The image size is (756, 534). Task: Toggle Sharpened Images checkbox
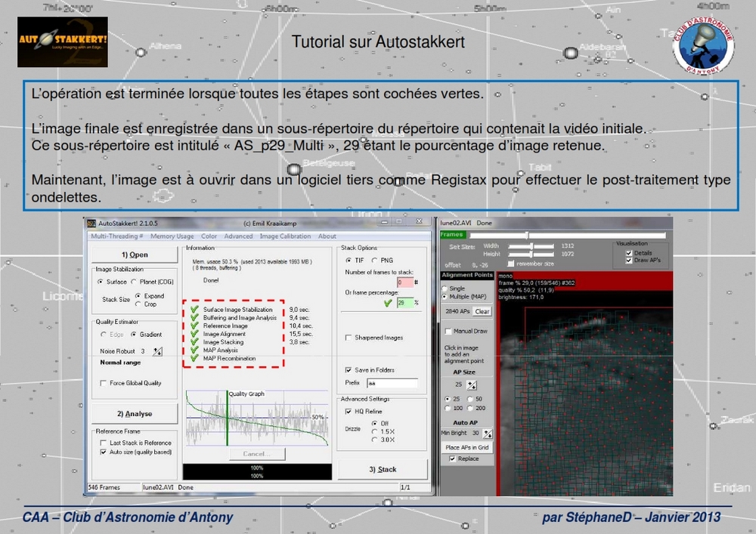tap(349, 338)
